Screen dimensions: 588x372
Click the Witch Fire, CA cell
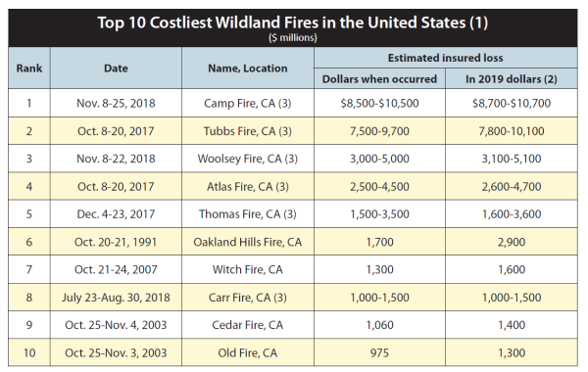point(248,269)
